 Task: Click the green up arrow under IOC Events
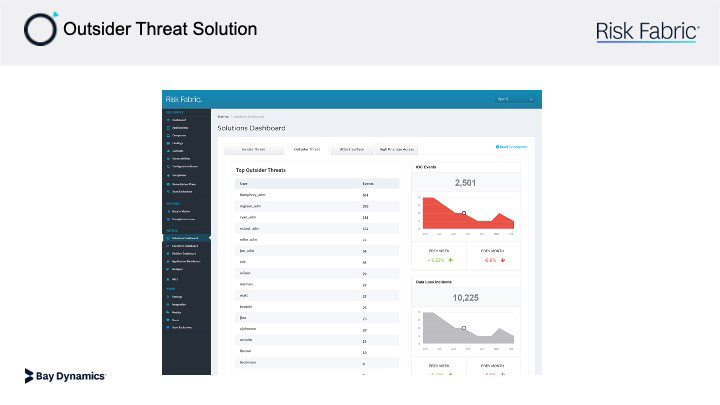pyautogui.click(x=451, y=260)
